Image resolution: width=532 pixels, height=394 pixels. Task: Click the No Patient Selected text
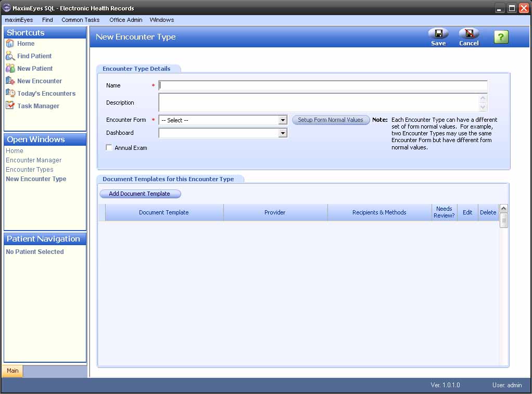point(35,252)
